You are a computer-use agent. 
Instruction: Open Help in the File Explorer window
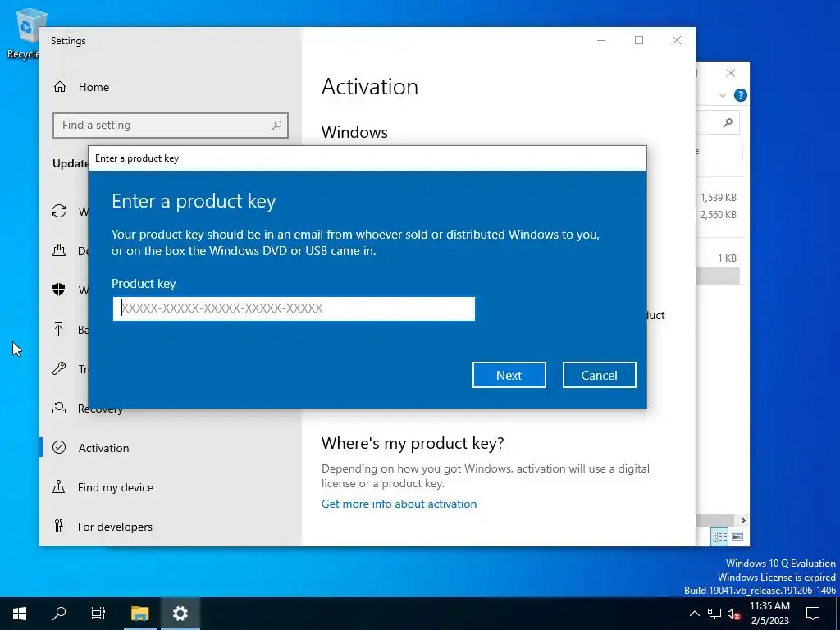coord(741,95)
